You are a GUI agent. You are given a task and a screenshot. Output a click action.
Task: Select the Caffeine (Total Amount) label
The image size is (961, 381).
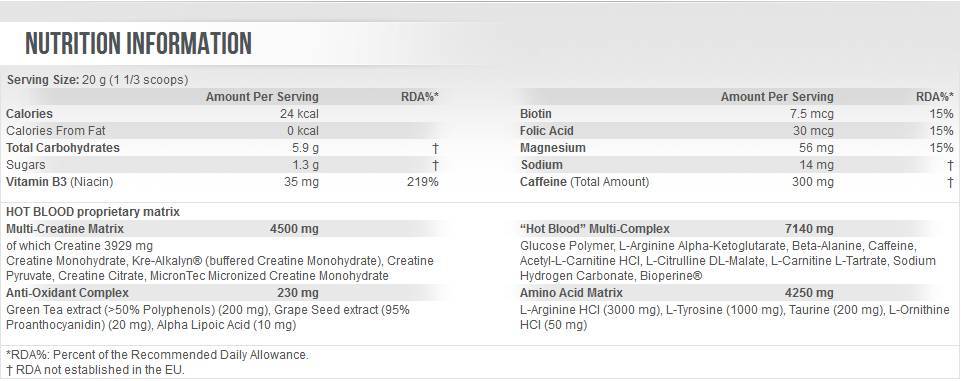coord(584,182)
